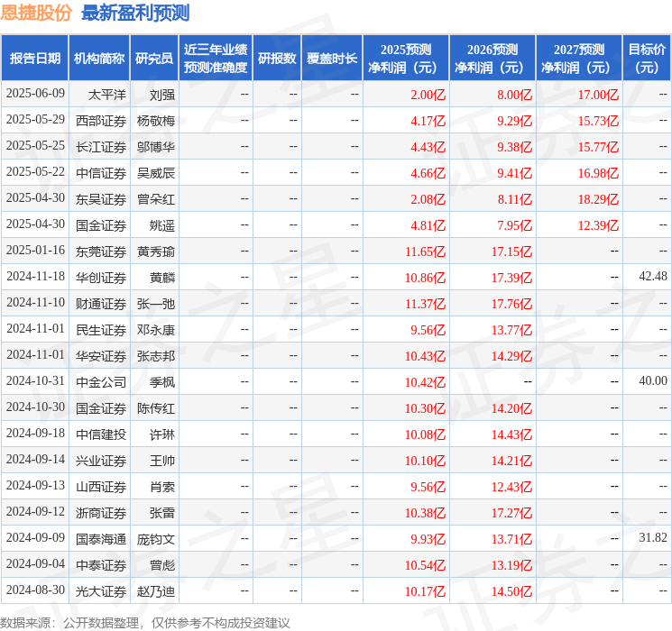Click the target price 31.82
The image size is (672, 631).
point(653,537)
